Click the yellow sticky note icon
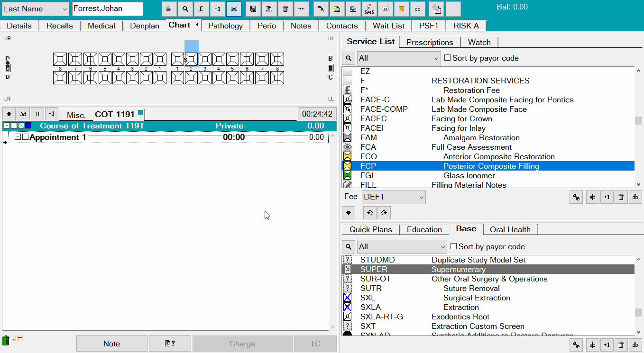 401,9
